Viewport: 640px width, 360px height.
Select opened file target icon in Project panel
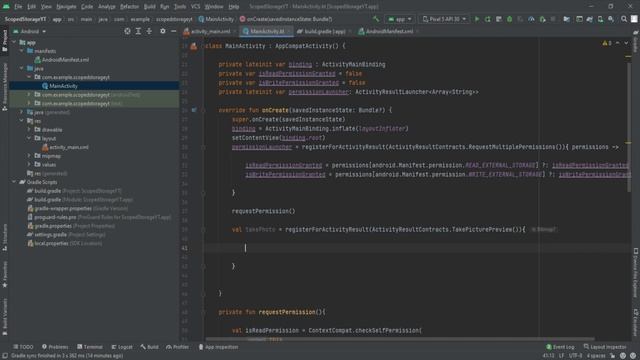pyautogui.click(x=127, y=31)
